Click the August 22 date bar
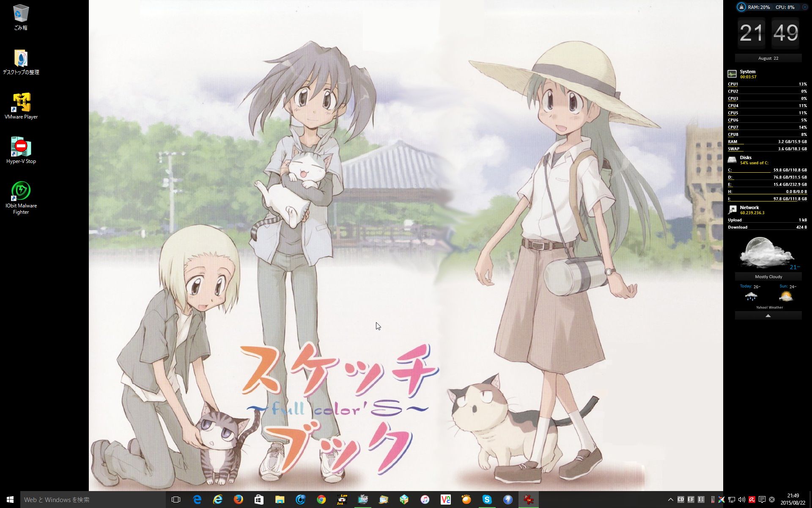Viewport: 812px width, 508px height. [768, 58]
